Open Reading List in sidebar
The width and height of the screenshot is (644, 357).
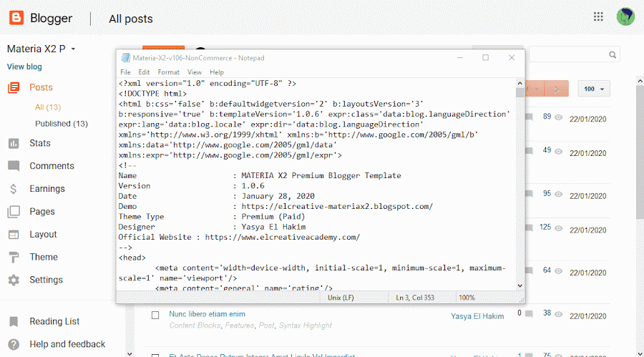click(54, 322)
